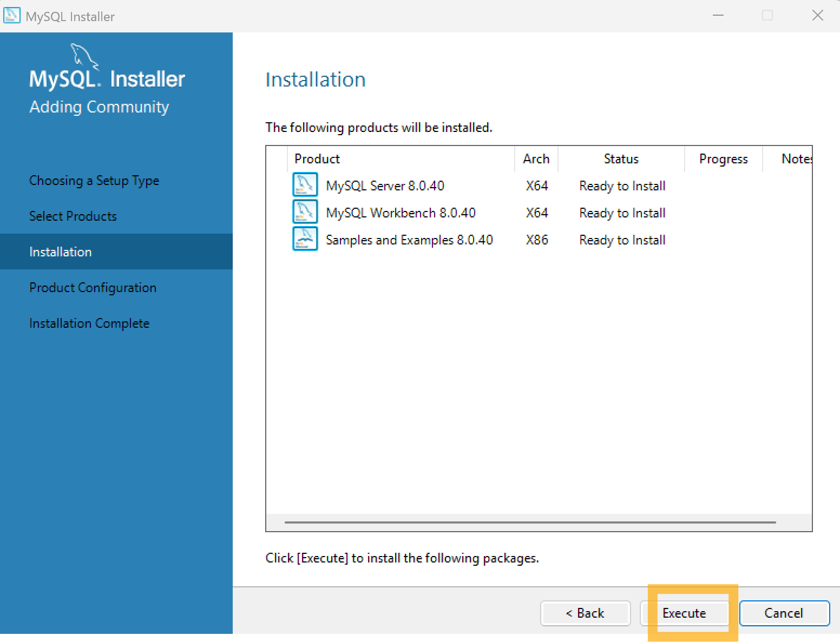Click the Status column header

(621, 159)
